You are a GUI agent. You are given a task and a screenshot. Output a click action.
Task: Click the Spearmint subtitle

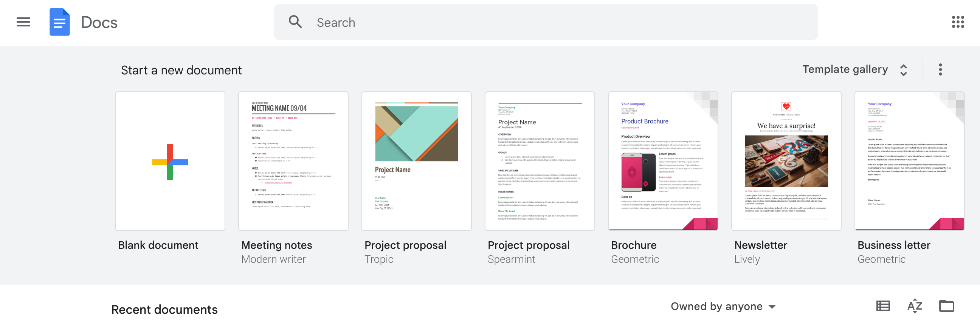[x=511, y=259]
